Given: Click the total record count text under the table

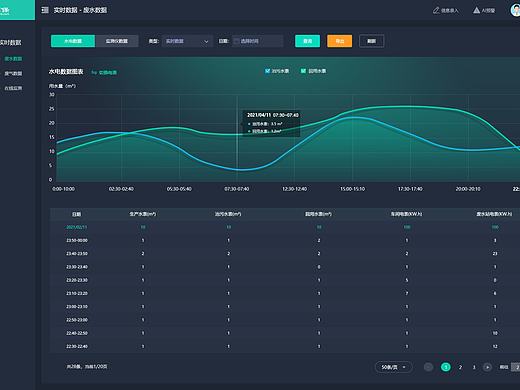Looking at the screenshot, I should pyautogui.click(x=87, y=367).
